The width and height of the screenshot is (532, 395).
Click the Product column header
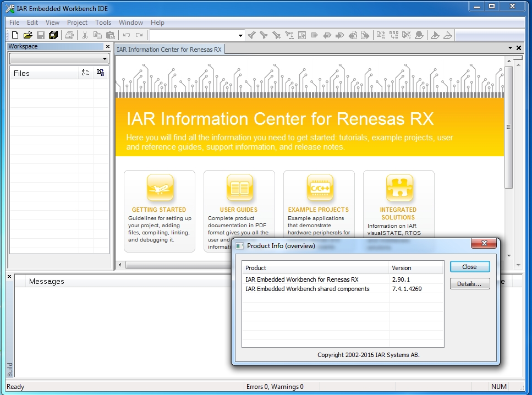(x=316, y=268)
